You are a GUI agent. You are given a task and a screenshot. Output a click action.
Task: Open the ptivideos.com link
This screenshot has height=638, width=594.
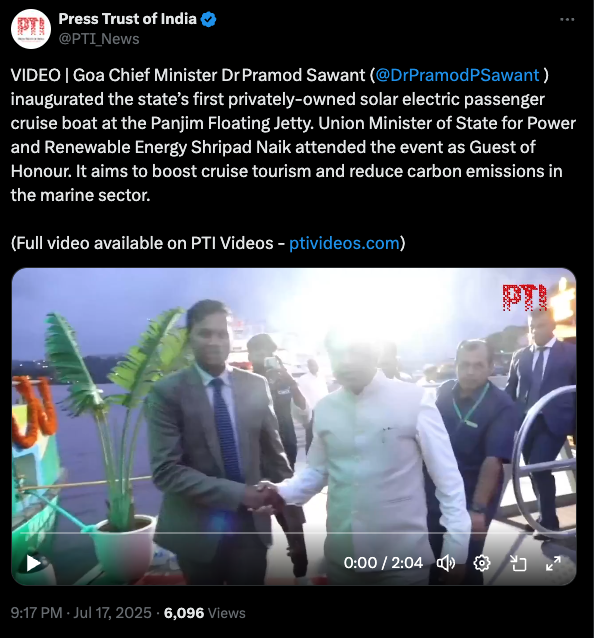(x=344, y=243)
